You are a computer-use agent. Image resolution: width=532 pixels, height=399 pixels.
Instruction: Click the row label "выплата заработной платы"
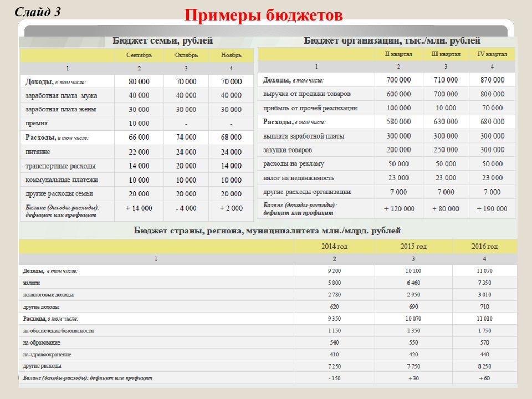304,136
